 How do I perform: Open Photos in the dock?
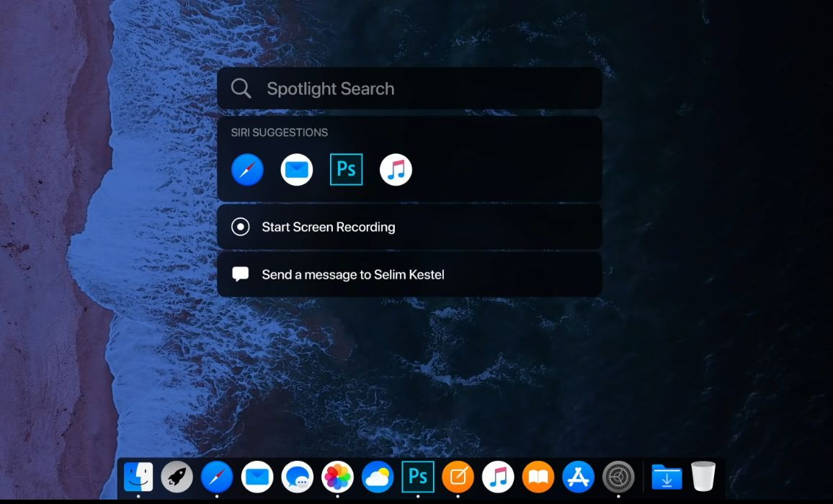pos(337,477)
